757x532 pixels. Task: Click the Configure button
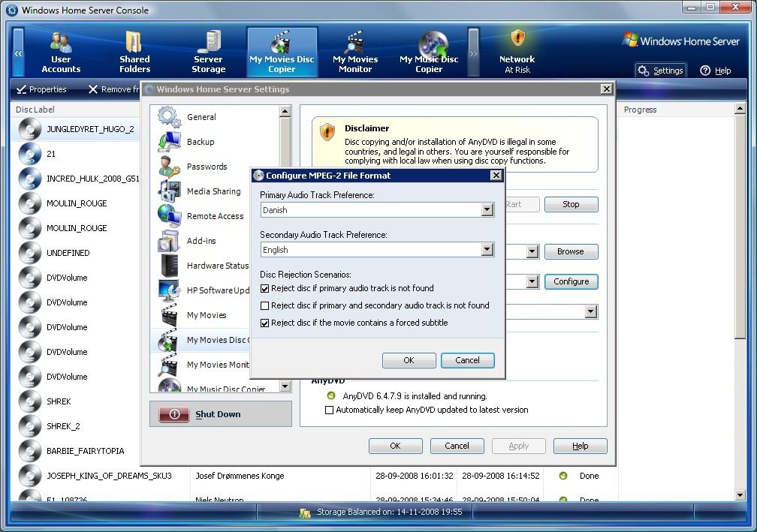coord(571,281)
